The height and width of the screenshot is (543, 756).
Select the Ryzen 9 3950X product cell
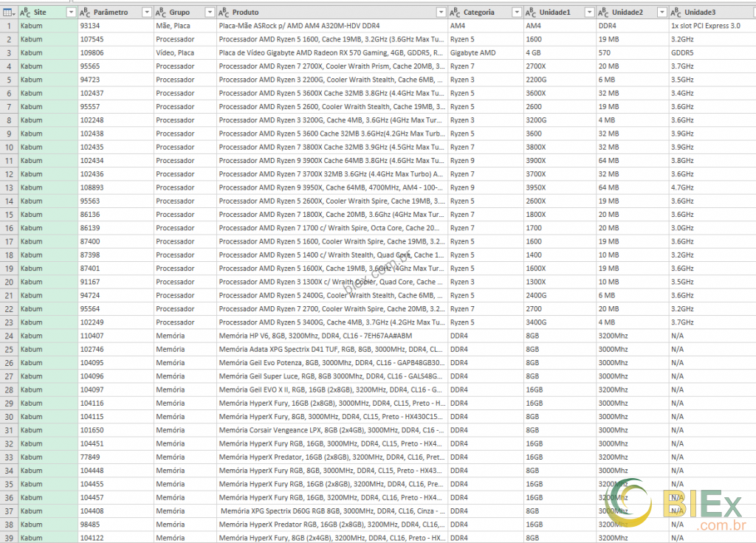pyautogui.click(x=332, y=187)
